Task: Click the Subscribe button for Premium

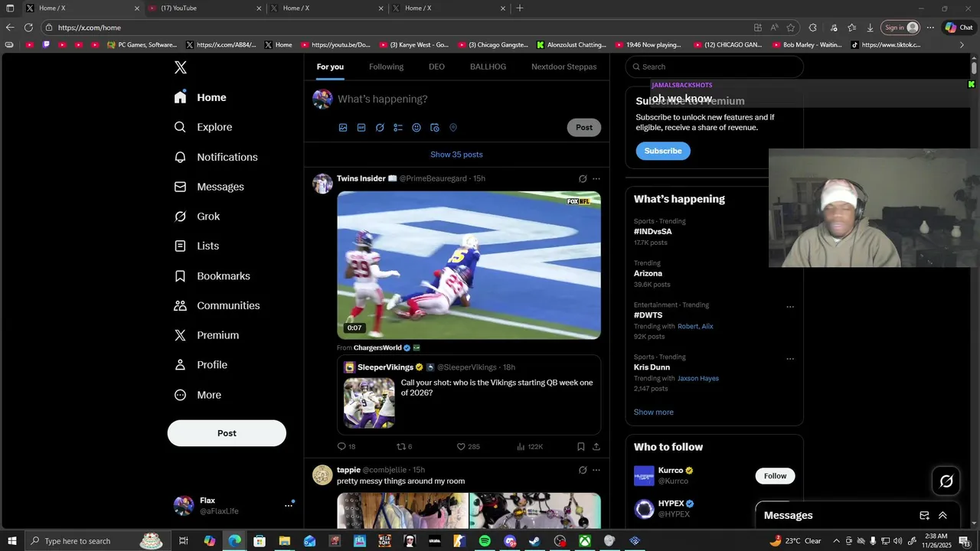Action: click(663, 151)
